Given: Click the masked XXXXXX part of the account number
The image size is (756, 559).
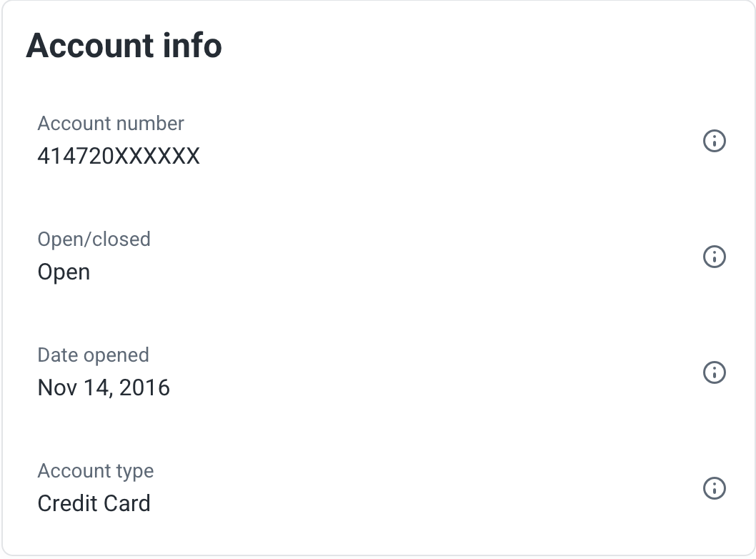Looking at the screenshot, I should [158, 156].
